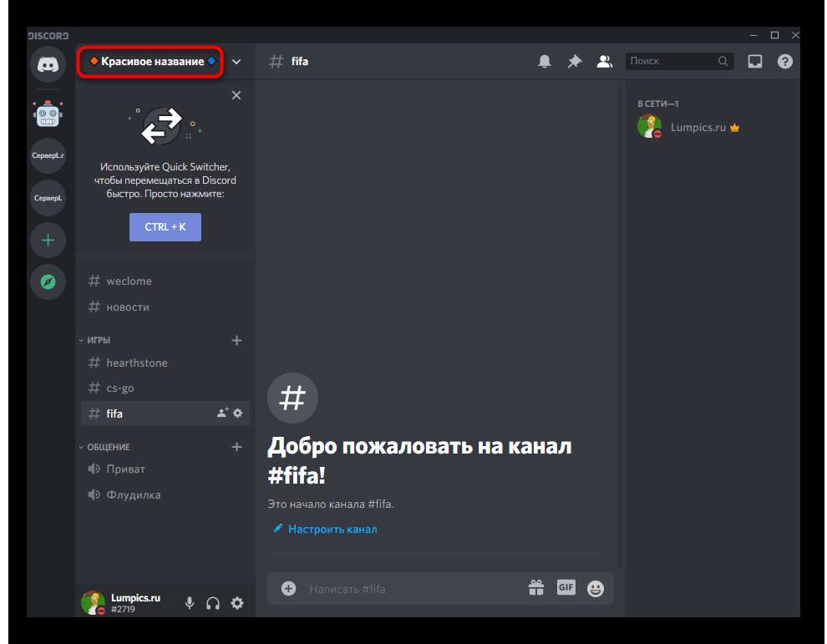Open Nitro gift icon
827x644 pixels.
(536, 587)
